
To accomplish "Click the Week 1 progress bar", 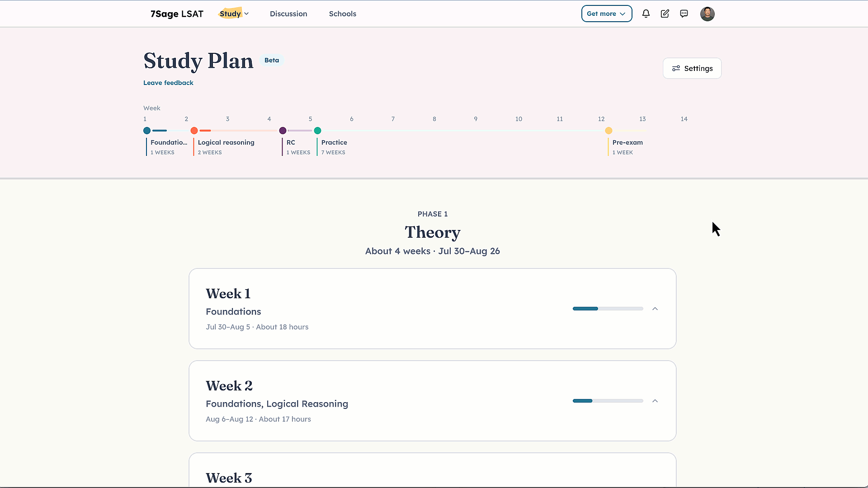I will (x=608, y=309).
